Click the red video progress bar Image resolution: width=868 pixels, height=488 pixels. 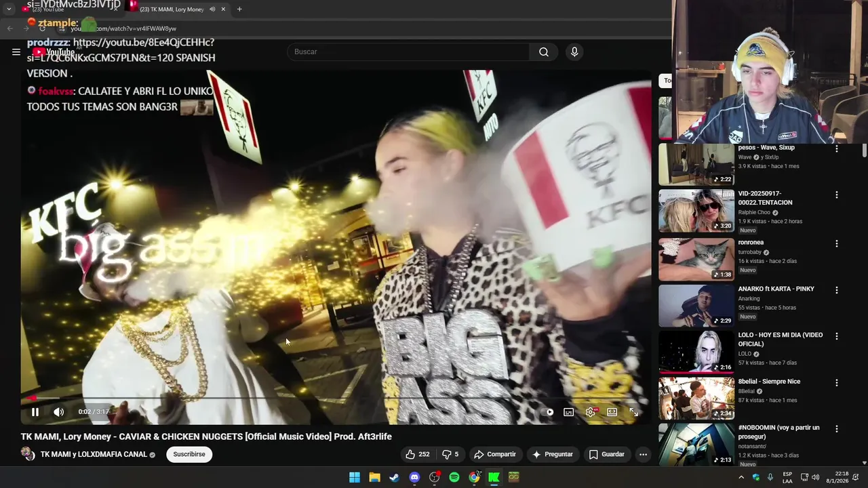click(336, 399)
